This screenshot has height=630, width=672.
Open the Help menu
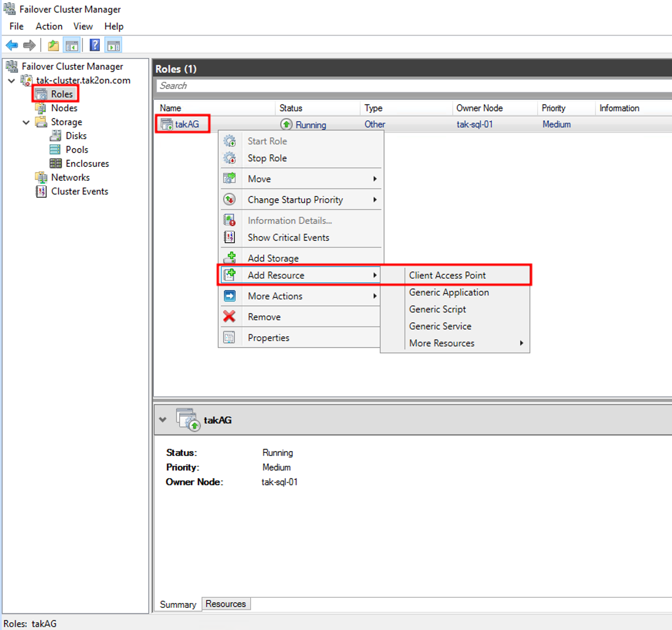point(114,27)
